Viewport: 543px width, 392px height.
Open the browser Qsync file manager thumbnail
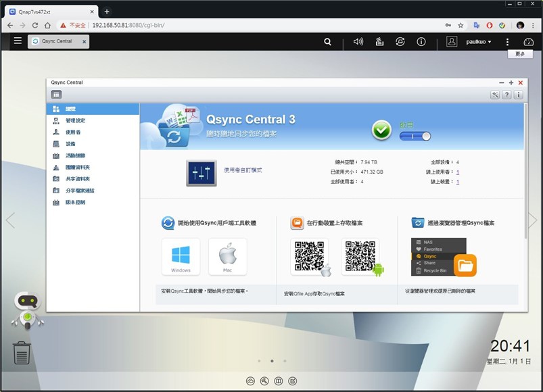pos(444,257)
